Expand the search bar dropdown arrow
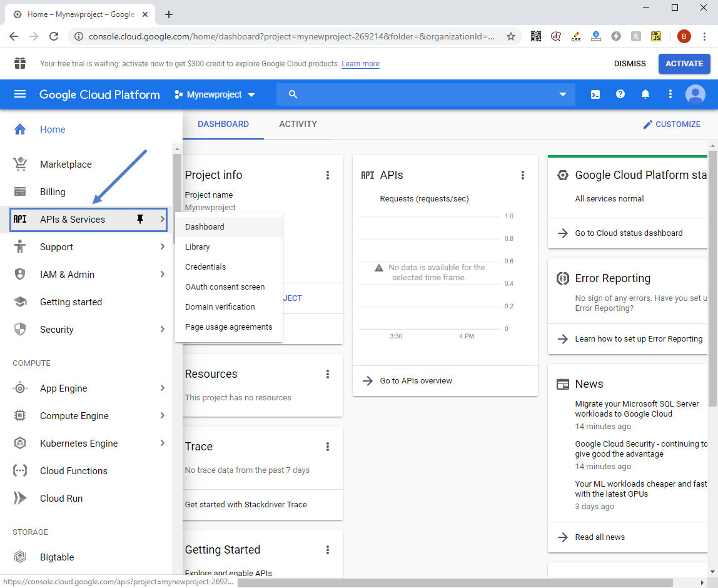Screen dimensions: 718x588 click(x=563, y=94)
